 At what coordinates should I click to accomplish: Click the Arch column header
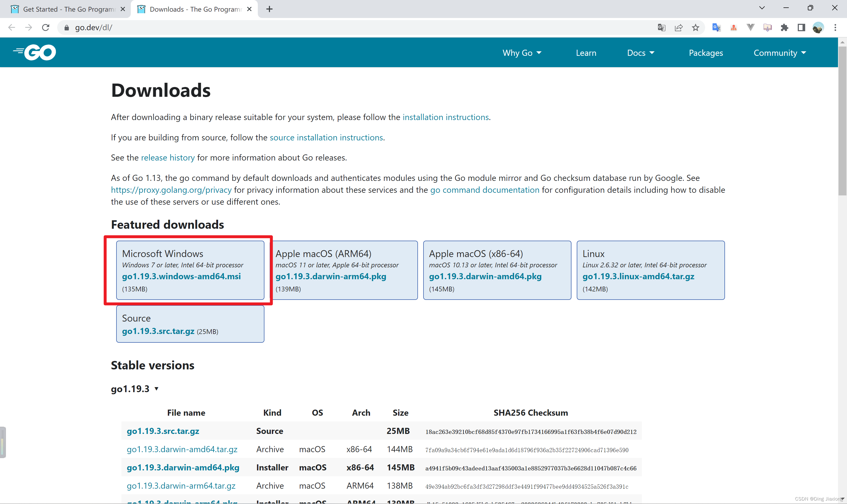(x=361, y=413)
